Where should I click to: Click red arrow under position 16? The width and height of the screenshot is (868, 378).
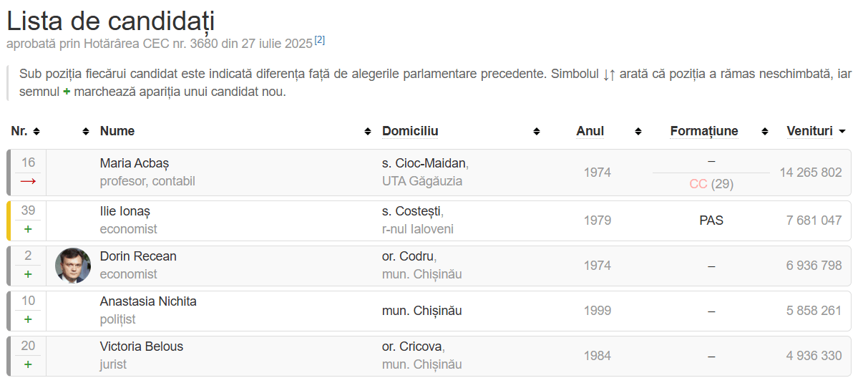click(x=28, y=182)
